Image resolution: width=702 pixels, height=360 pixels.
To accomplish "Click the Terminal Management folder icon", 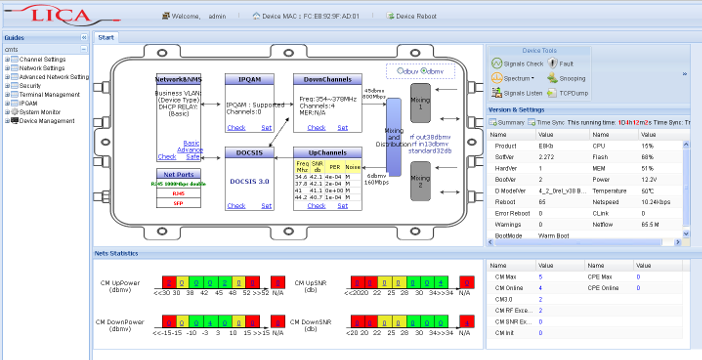I will (x=15, y=94).
